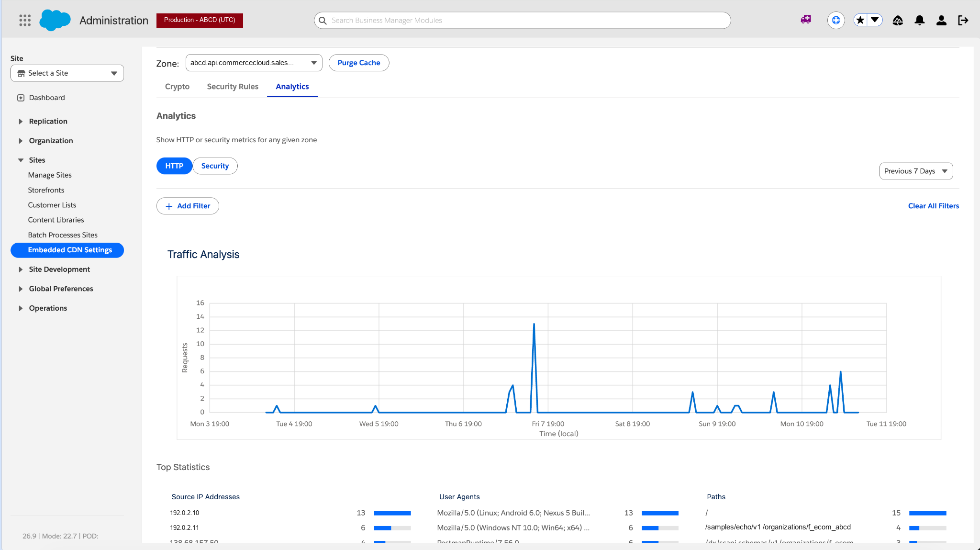
Task: Open the user profile icon
Action: coord(941,20)
